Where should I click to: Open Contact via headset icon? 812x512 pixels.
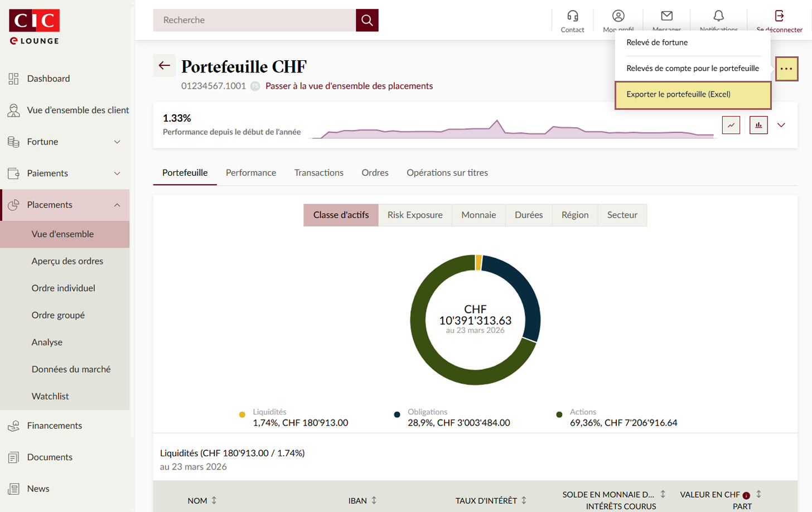[x=572, y=16]
